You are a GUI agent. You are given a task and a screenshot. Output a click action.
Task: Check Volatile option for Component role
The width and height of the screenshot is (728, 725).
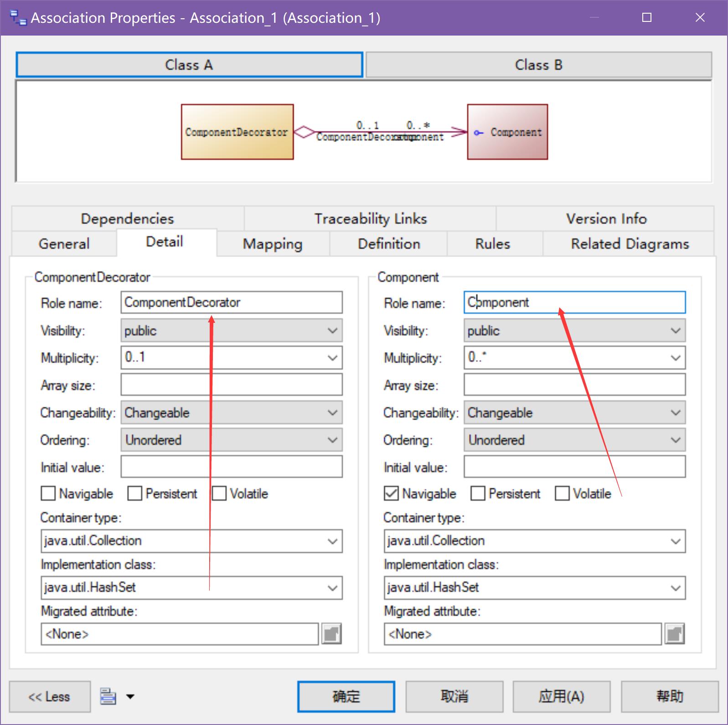(x=562, y=493)
